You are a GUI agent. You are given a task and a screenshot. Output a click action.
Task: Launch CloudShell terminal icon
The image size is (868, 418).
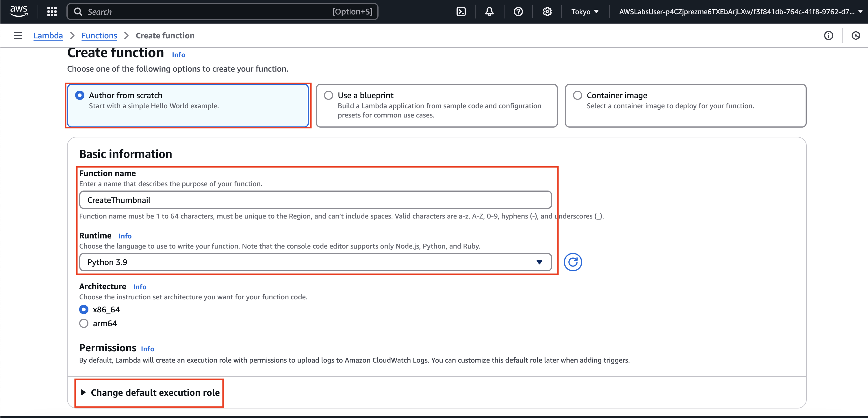point(461,12)
